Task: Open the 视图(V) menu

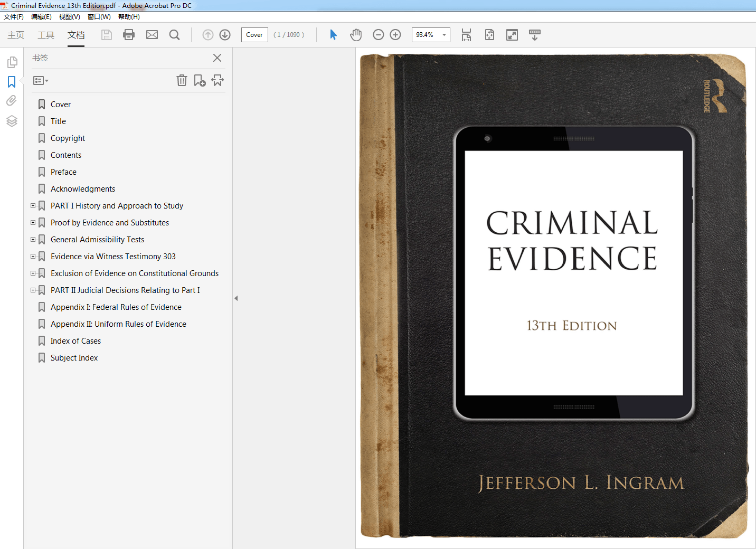Action: (x=70, y=17)
